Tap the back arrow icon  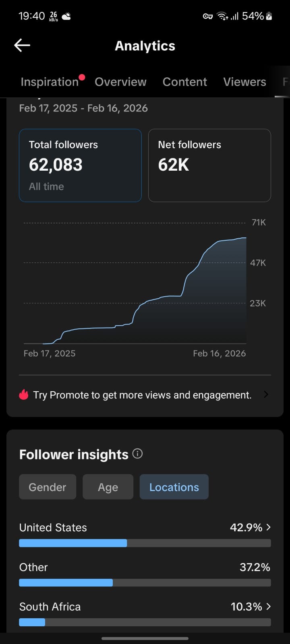tap(22, 45)
